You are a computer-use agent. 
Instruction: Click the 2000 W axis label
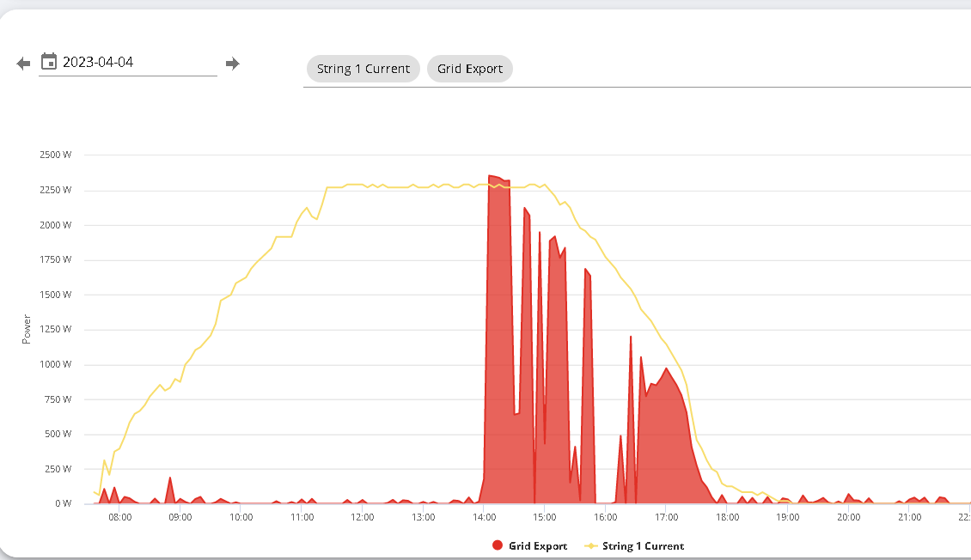coord(56,225)
